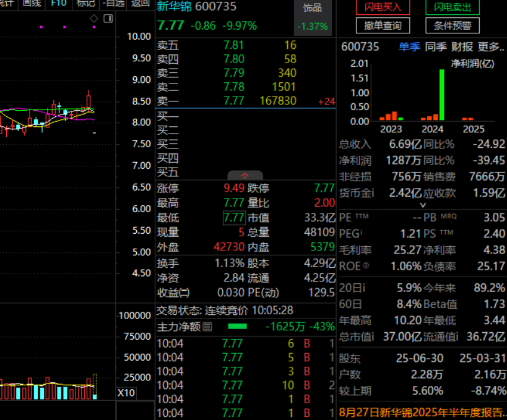This screenshot has width=507, height=420.
Task: Click the 闪电买入 button
Action: coord(383,7)
